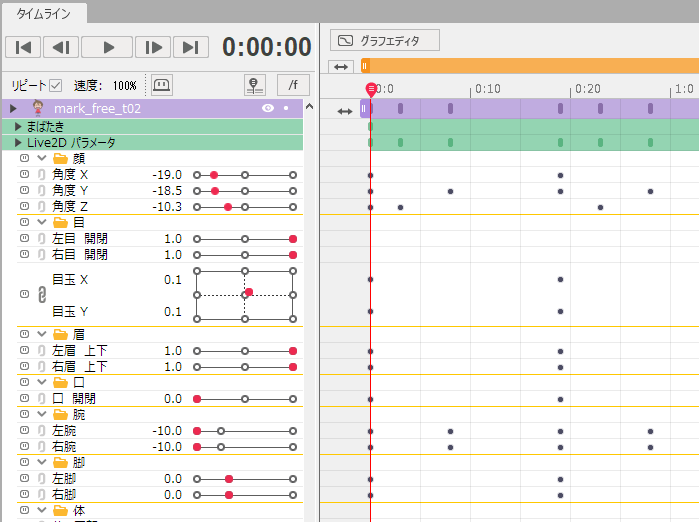
Task: Step back one frame
Action: tap(60, 47)
